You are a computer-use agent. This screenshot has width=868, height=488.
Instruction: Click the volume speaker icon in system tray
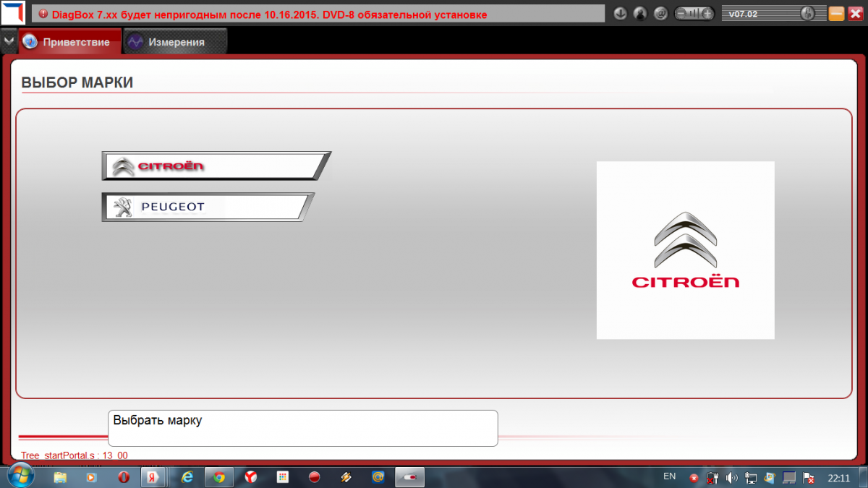pos(731,477)
